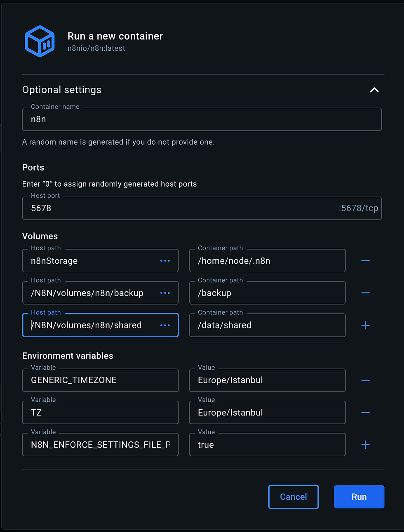This screenshot has width=404, height=532.
Task: Run the new container
Action: coord(359,497)
